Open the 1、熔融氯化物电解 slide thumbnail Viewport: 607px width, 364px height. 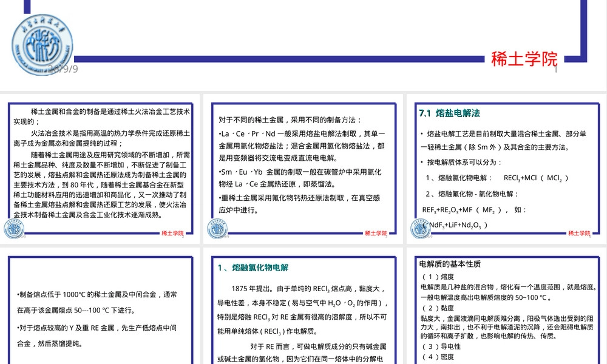pyautogui.click(x=303, y=306)
